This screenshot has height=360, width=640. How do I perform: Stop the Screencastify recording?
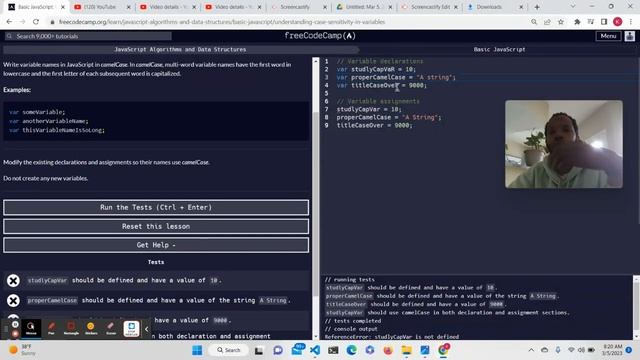pyautogui.click(x=15, y=333)
